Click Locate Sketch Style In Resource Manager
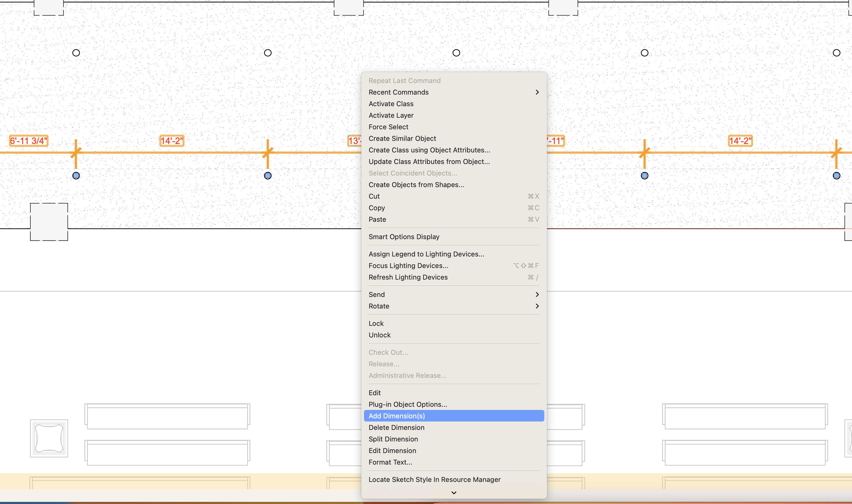Screen dimensions: 852x504 (x=434, y=479)
